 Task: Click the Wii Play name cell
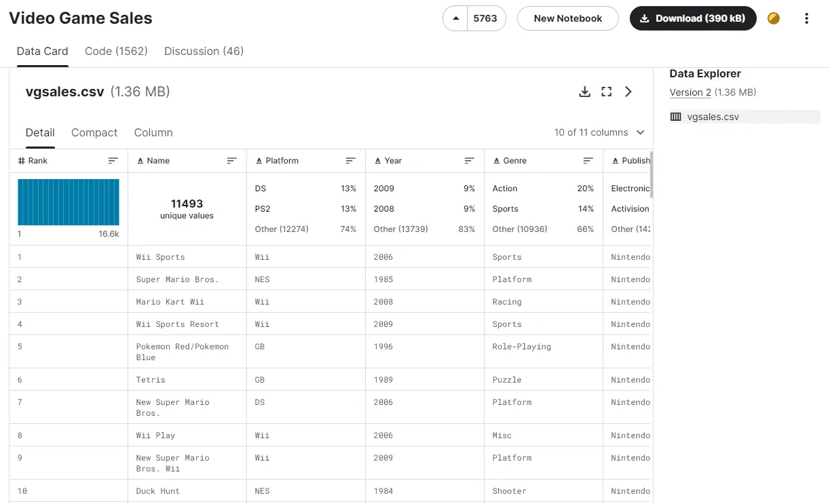pyautogui.click(x=187, y=435)
